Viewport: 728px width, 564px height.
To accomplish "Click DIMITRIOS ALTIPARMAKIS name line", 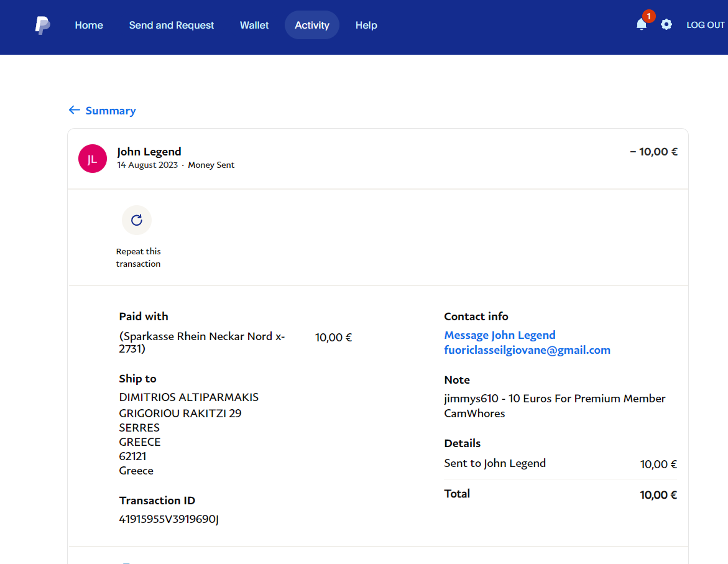I will pos(188,397).
